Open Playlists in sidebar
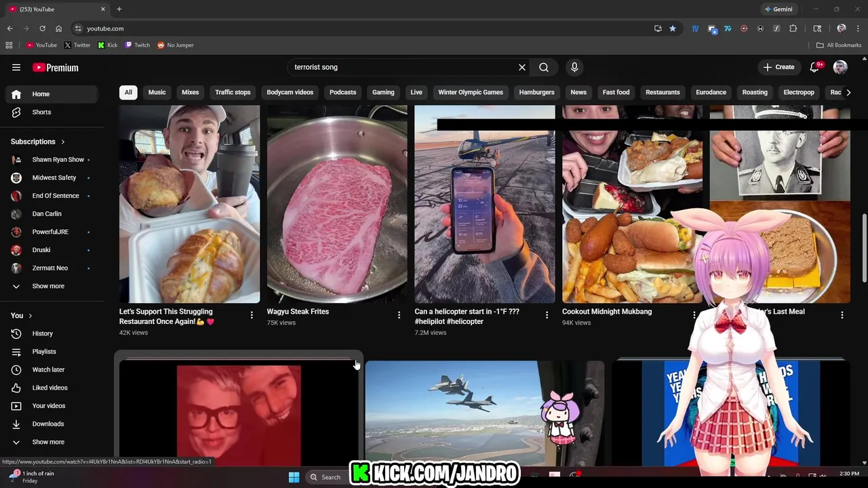 pyautogui.click(x=52, y=352)
